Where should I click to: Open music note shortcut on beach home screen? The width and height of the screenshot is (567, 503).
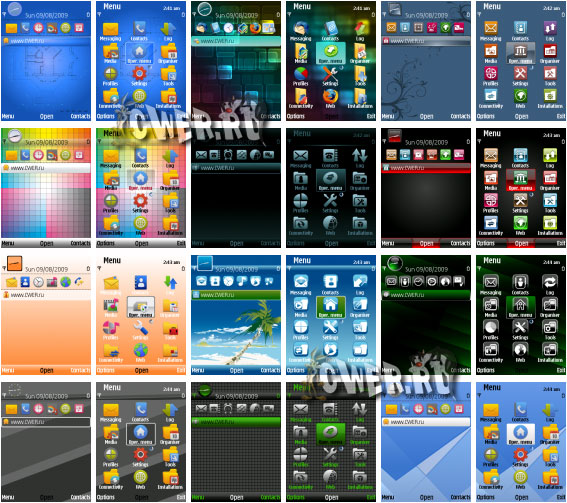[242, 281]
